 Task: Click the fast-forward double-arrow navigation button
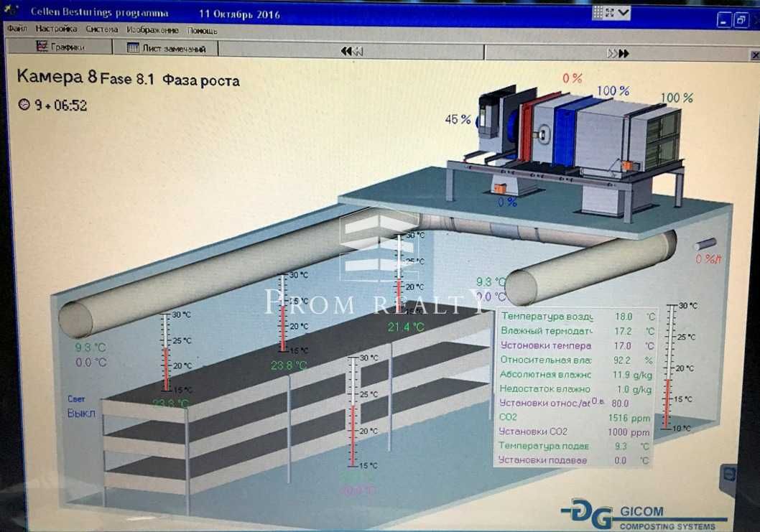coord(618,53)
